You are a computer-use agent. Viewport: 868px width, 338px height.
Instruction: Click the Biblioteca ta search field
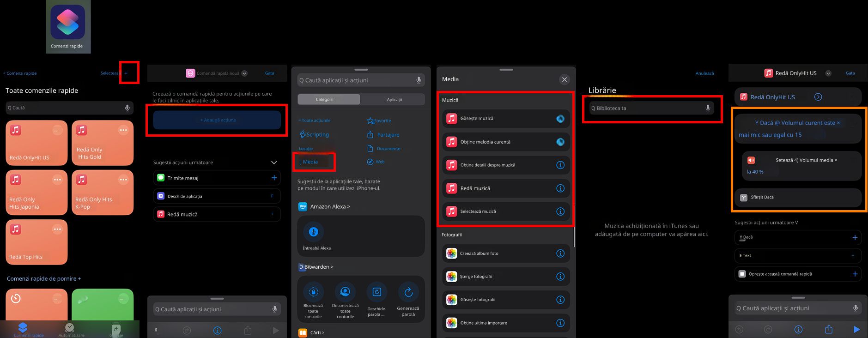coord(651,108)
